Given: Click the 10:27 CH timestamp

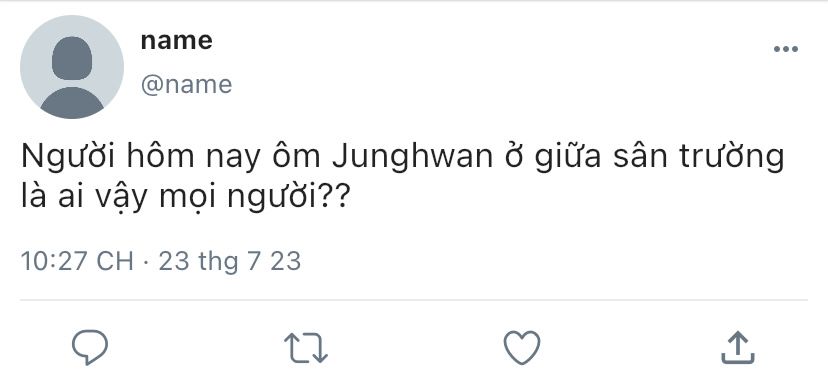Looking at the screenshot, I should coord(77,262).
